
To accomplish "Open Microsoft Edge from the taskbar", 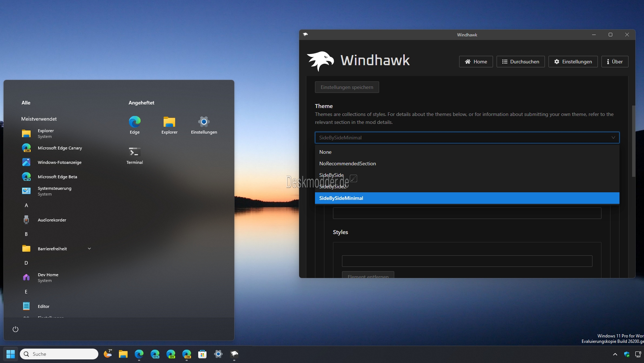I will tap(139, 354).
